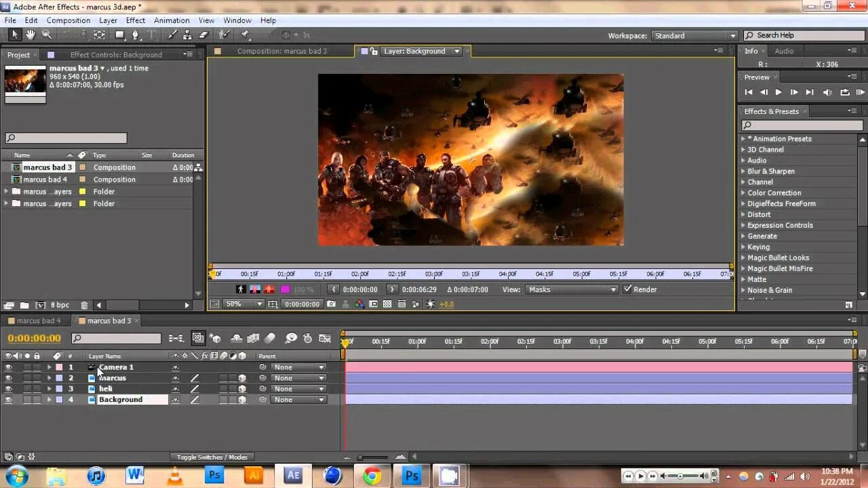Screen dimensions: 868x488
Task: Select the Pen tool
Action: point(136,35)
